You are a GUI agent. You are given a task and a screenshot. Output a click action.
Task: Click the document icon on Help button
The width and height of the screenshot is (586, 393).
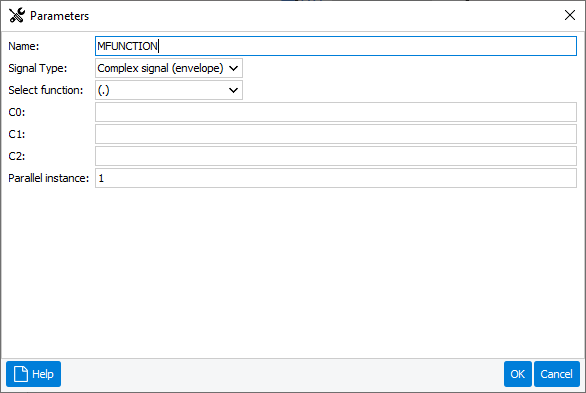pos(21,374)
